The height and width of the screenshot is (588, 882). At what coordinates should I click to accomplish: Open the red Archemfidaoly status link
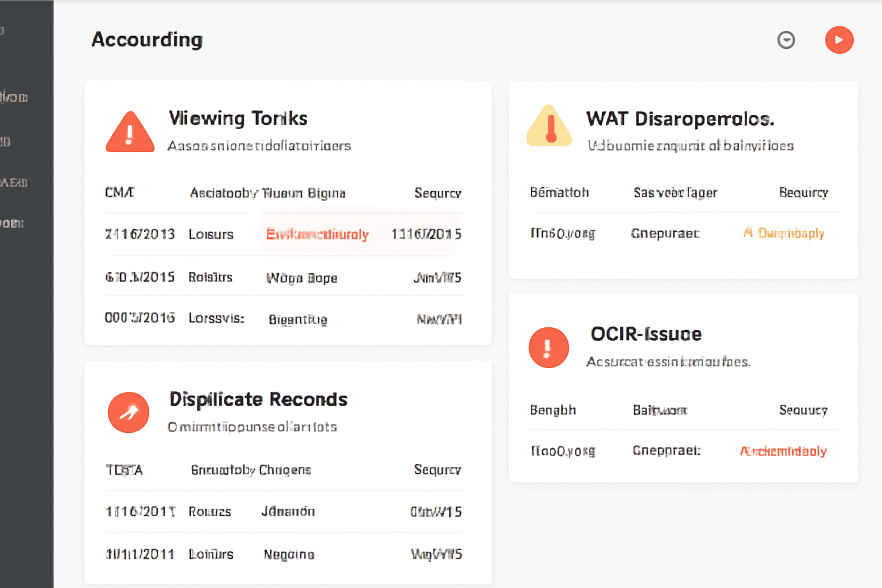[x=783, y=451]
